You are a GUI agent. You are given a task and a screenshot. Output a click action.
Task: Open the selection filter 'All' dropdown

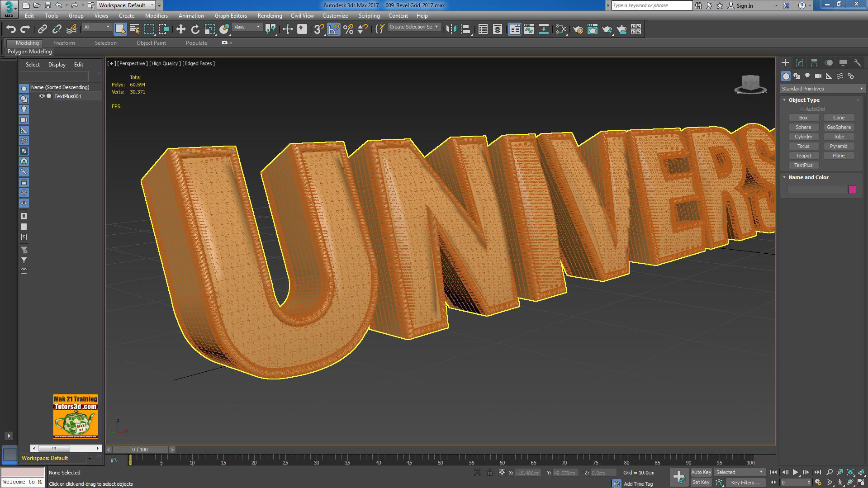pos(97,28)
